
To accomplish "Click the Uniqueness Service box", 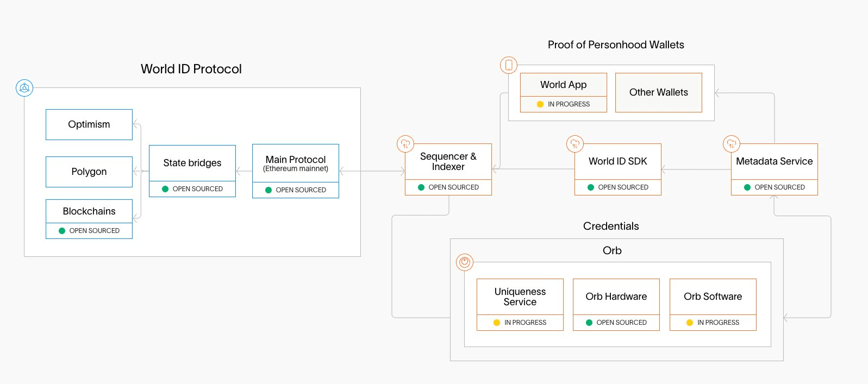I will pyautogui.click(x=520, y=305).
